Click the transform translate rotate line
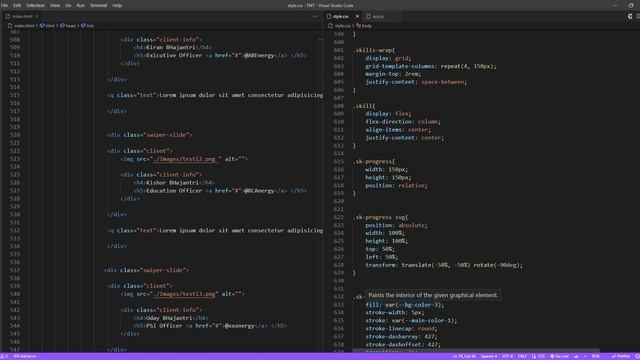Image resolution: width=640 pixels, height=360 pixels. coord(444,265)
